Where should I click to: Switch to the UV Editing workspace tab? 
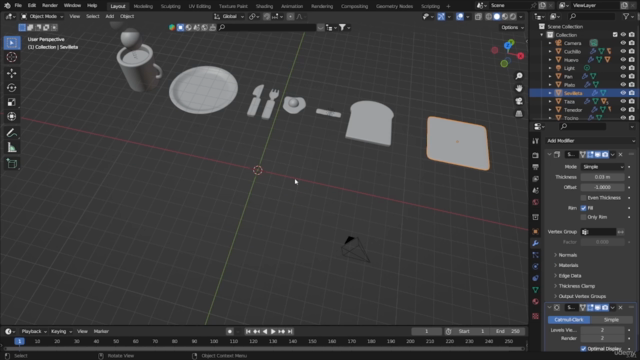(x=200, y=6)
